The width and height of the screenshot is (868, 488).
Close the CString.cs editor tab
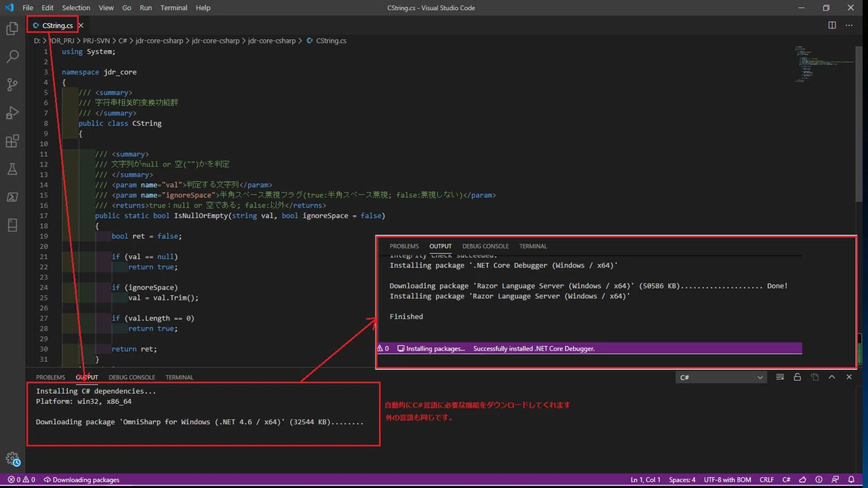coord(81,25)
